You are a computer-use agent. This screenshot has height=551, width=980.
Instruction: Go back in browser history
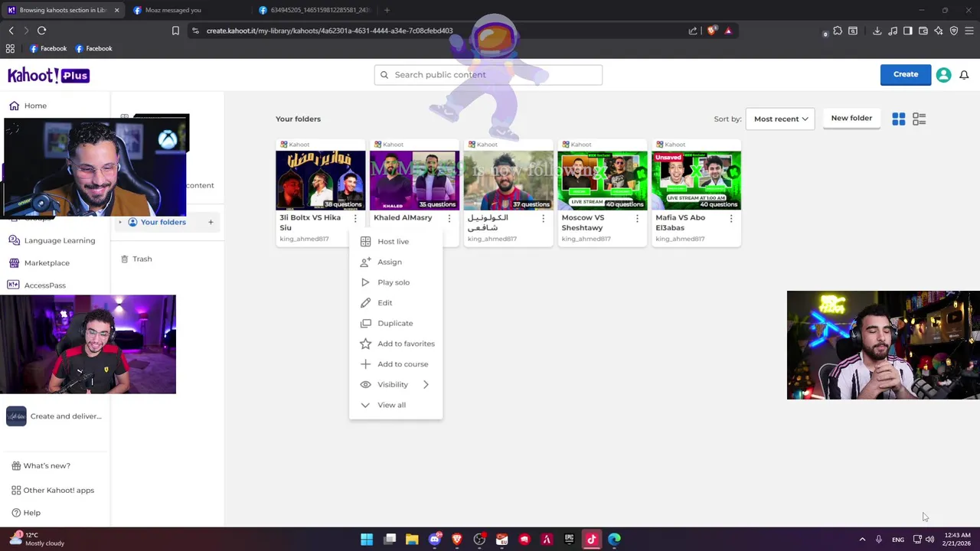pyautogui.click(x=11, y=31)
